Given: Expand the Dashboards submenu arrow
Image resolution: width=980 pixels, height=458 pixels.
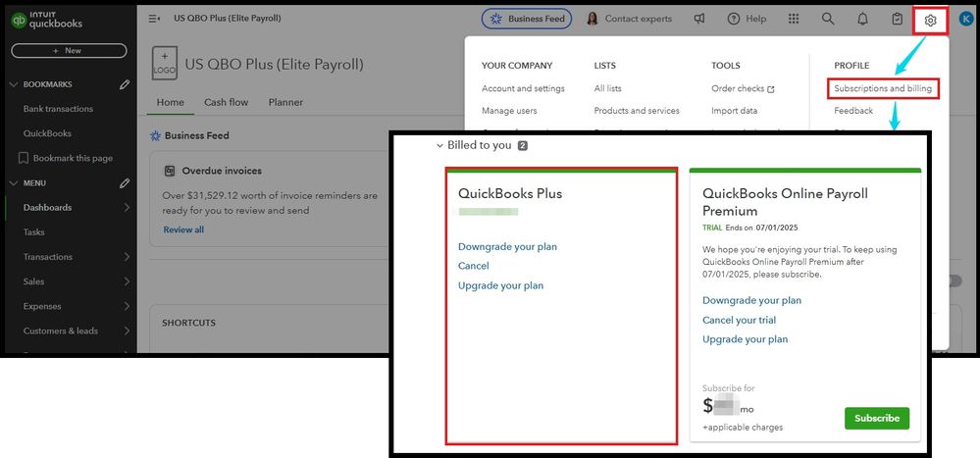Looking at the screenshot, I should 127,208.
